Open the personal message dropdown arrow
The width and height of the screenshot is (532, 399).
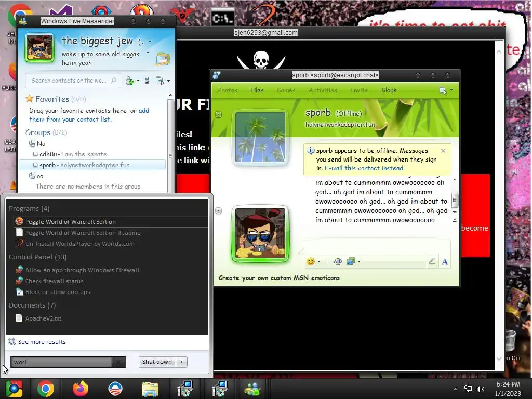click(x=148, y=53)
